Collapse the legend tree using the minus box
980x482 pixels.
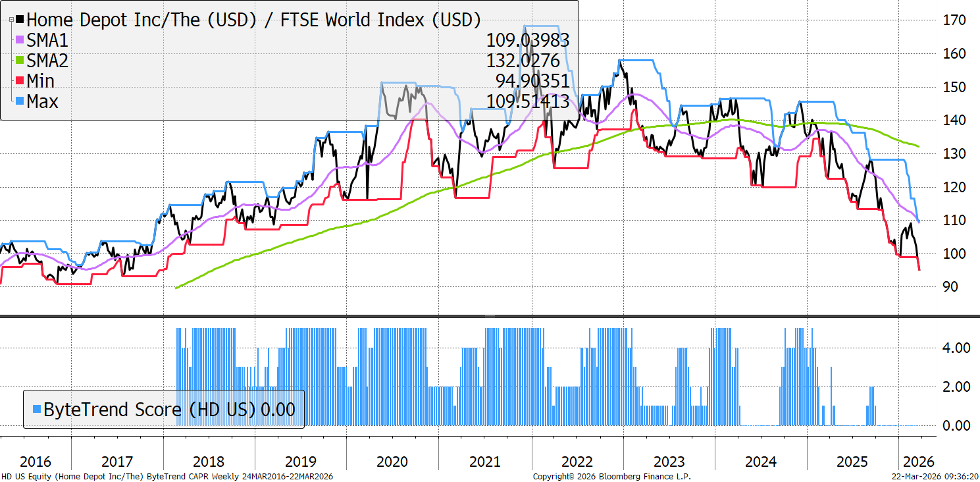11,20
